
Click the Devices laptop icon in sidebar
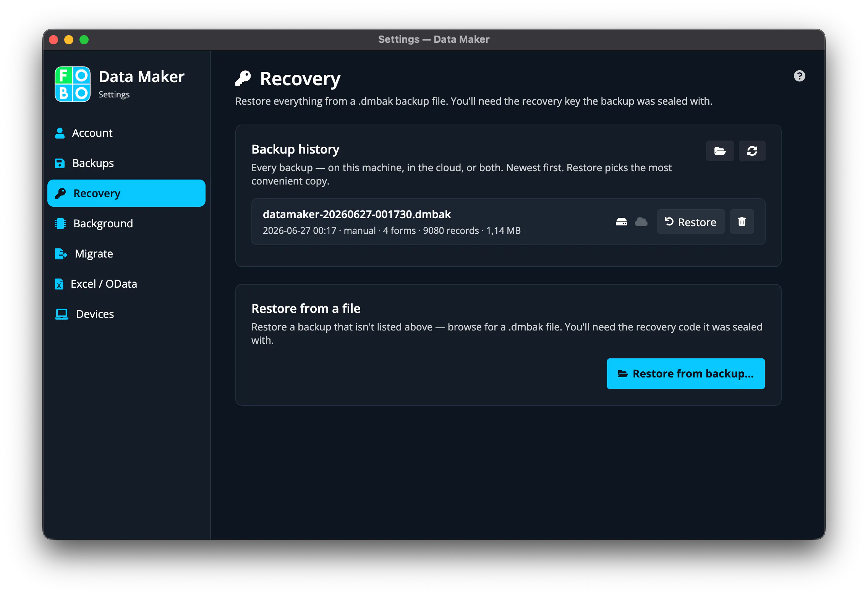click(x=62, y=314)
